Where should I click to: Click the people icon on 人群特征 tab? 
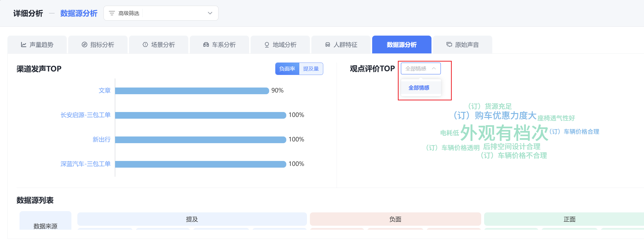coord(327,45)
